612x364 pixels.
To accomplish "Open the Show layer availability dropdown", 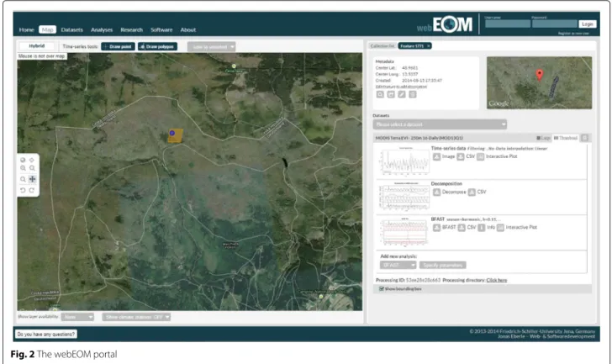I will click(x=77, y=317).
